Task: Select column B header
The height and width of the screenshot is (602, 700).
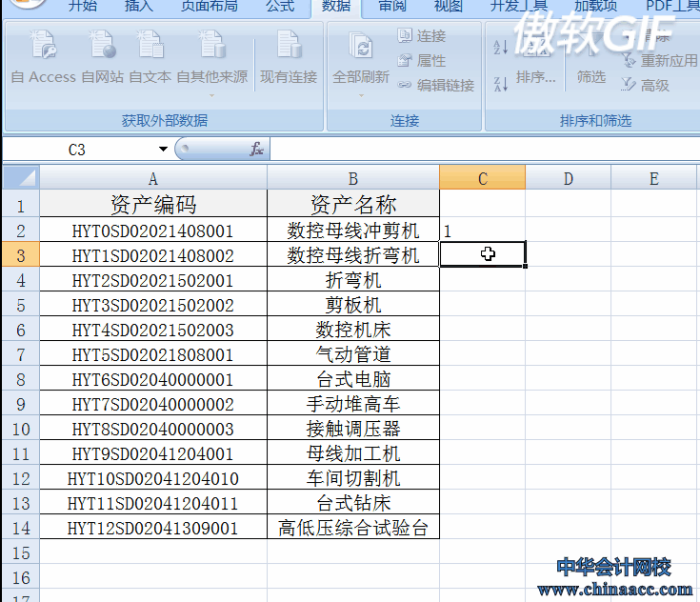Action: 353,179
